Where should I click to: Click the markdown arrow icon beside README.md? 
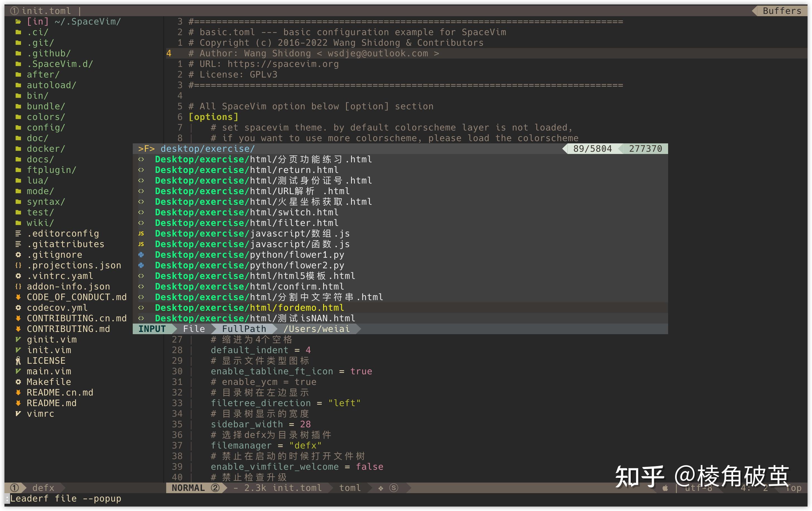click(18, 403)
